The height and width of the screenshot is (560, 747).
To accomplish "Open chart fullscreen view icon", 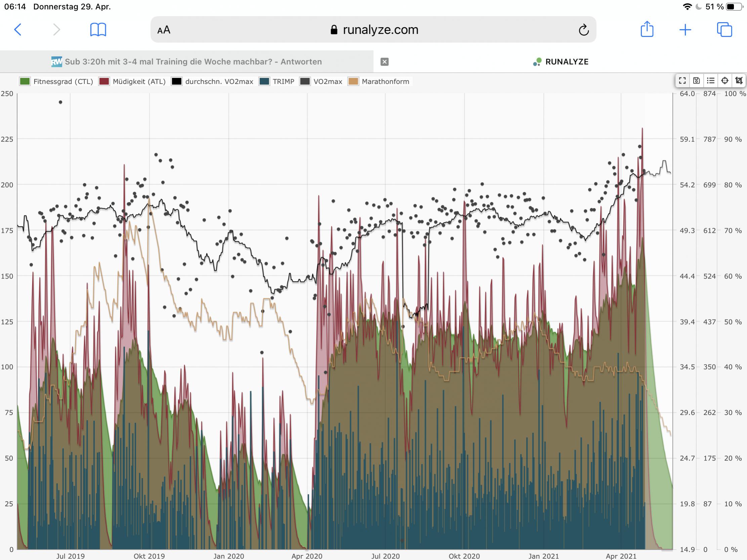I will [x=682, y=81].
